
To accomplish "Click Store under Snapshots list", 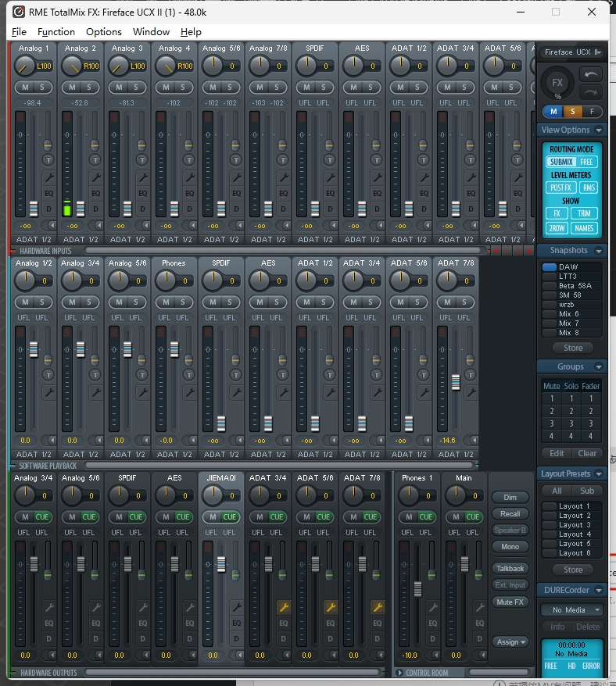I will click(573, 348).
